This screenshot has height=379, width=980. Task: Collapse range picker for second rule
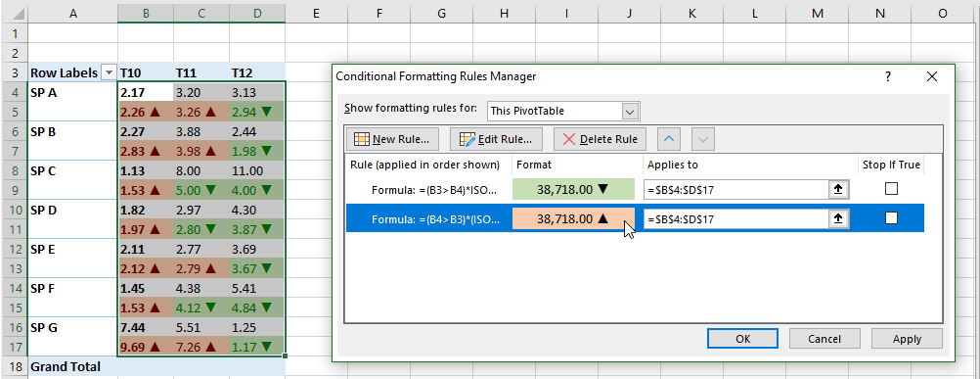pyautogui.click(x=838, y=218)
